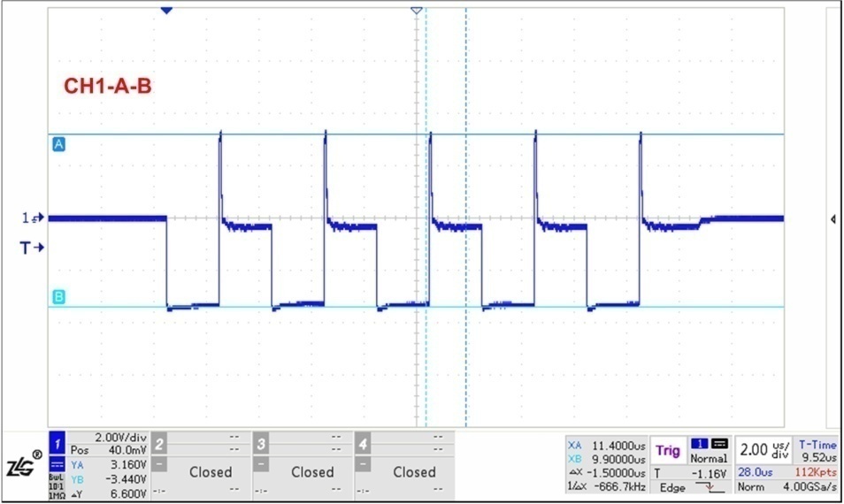This screenshot has height=504, width=844.
Task: Enable the Closed channel 4
Action: pos(414,472)
